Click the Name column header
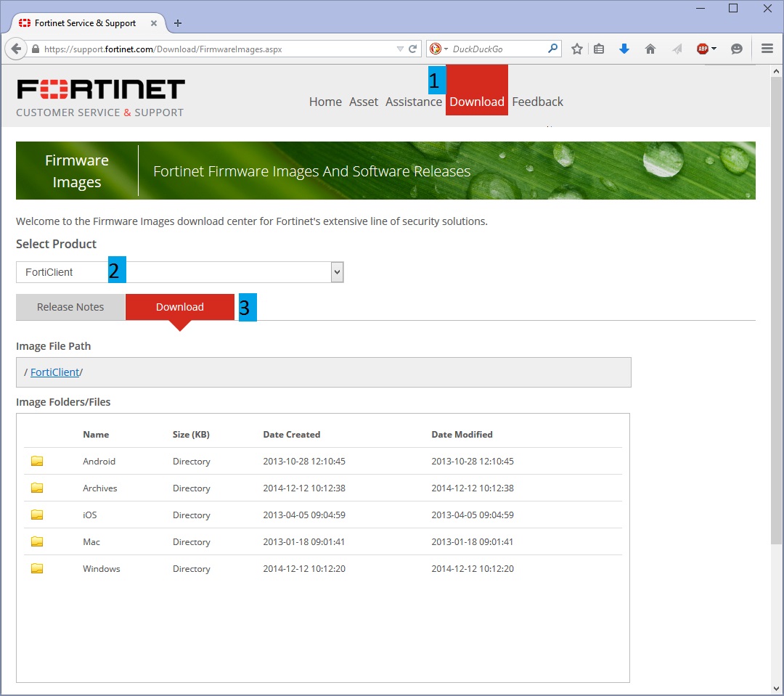Image resolution: width=784 pixels, height=696 pixels. pos(96,435)
